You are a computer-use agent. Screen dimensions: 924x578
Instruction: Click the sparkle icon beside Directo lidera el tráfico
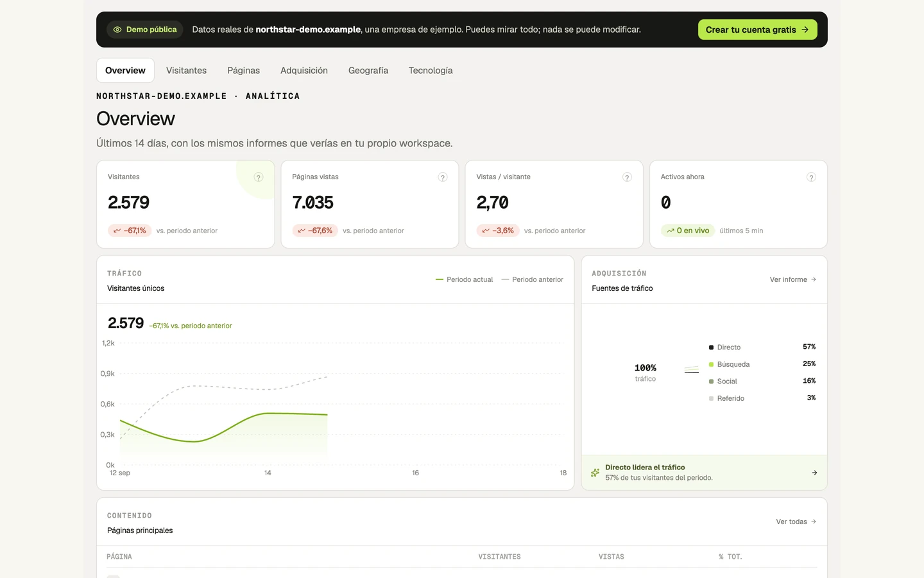click(x=595, y=473)
